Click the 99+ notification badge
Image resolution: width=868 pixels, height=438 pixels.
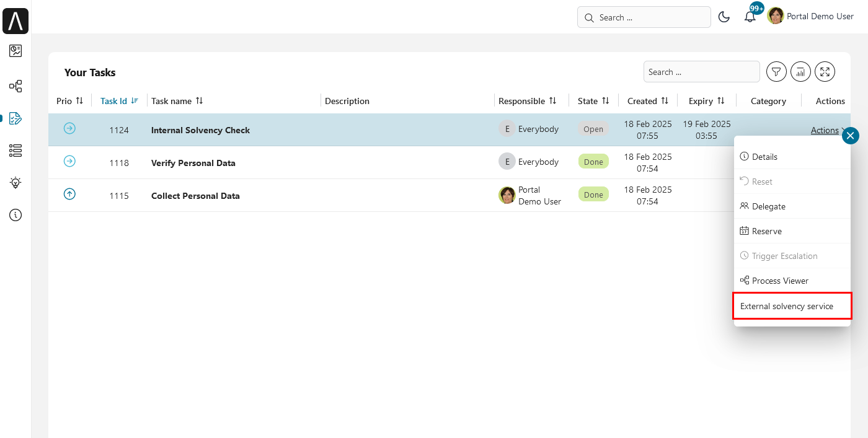pos(756,8)
